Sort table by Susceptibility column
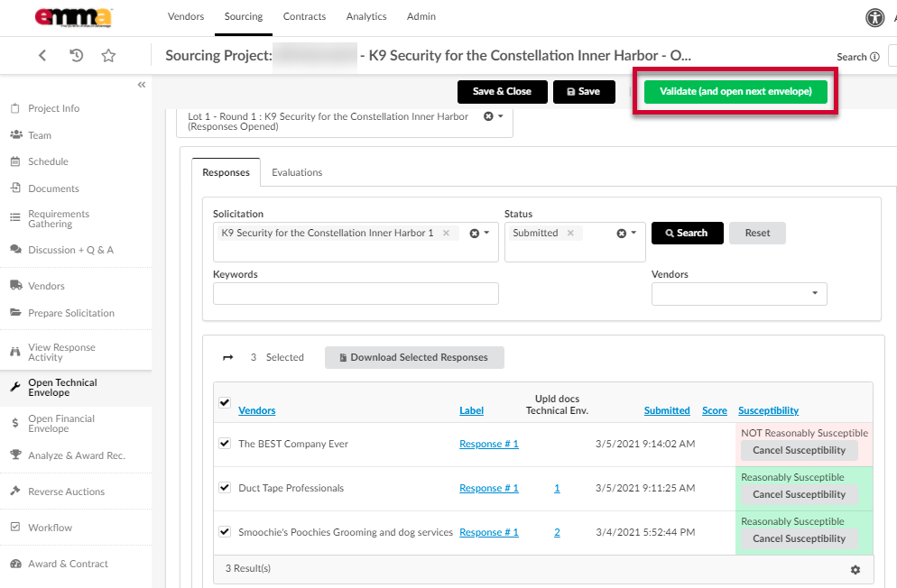Screen dimensions: 897x588 pyautogui.click(x=768, y=410)
